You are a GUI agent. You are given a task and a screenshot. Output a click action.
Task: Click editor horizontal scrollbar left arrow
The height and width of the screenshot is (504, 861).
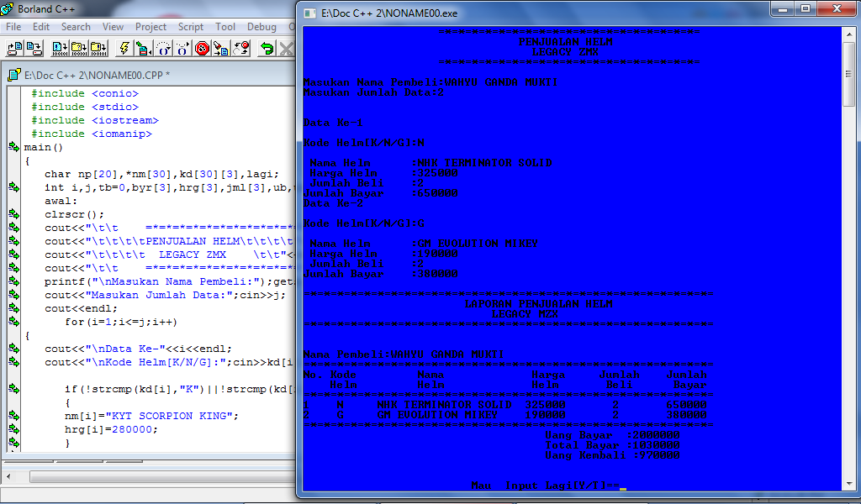8,477
